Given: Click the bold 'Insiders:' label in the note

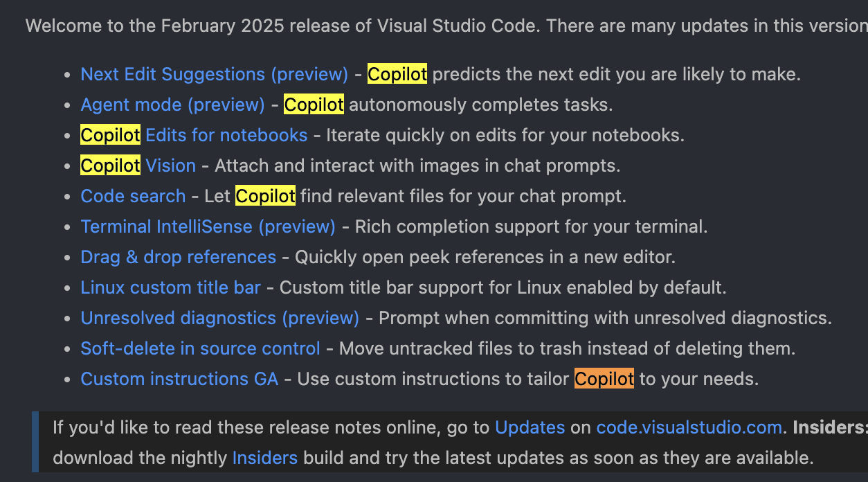Looking at the screenshot, I should coord(830,427).
